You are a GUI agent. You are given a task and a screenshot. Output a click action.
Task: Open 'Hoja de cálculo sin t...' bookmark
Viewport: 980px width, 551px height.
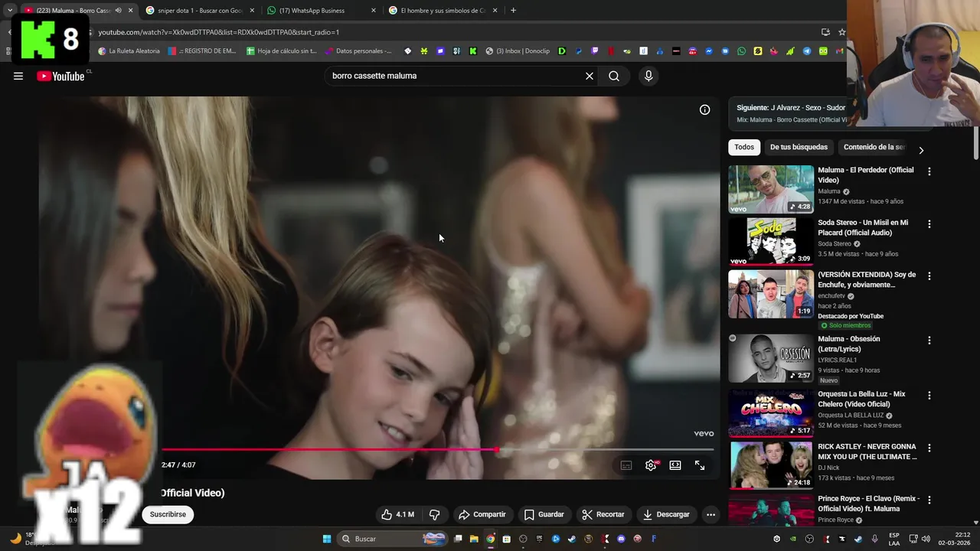[x=282, y=51]
